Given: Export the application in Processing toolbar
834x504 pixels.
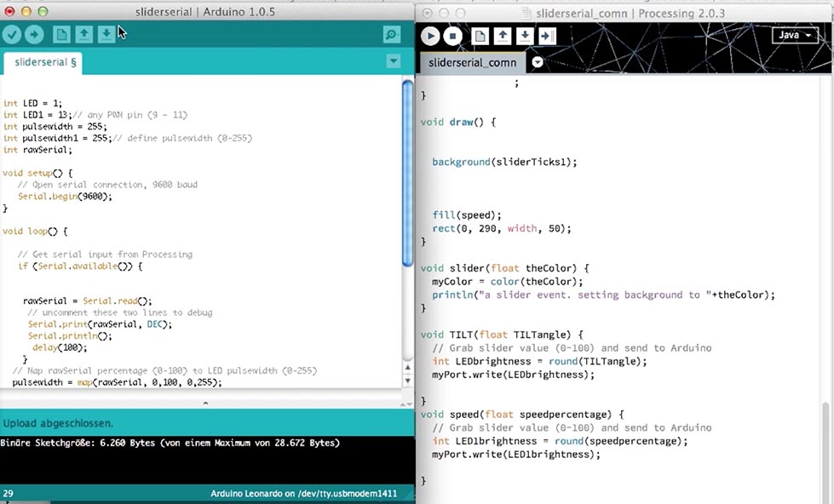Looking at the screenshot, I should (x=547, y=36).
